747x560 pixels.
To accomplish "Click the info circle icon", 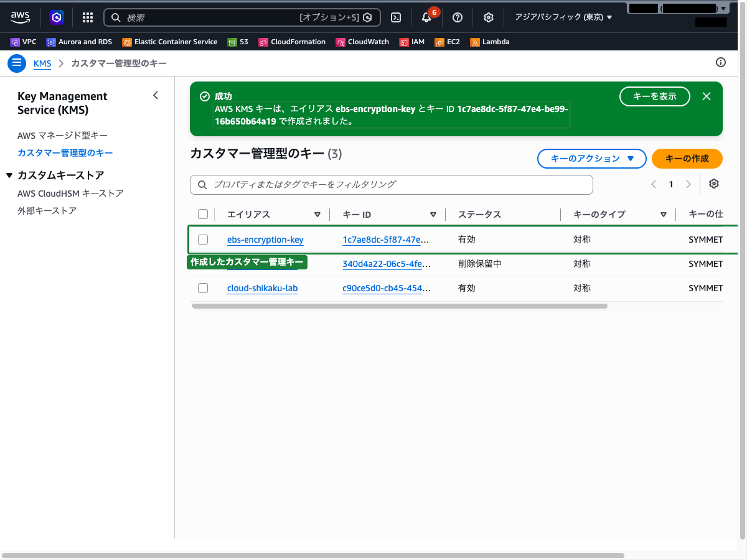I will coord(721,62).
